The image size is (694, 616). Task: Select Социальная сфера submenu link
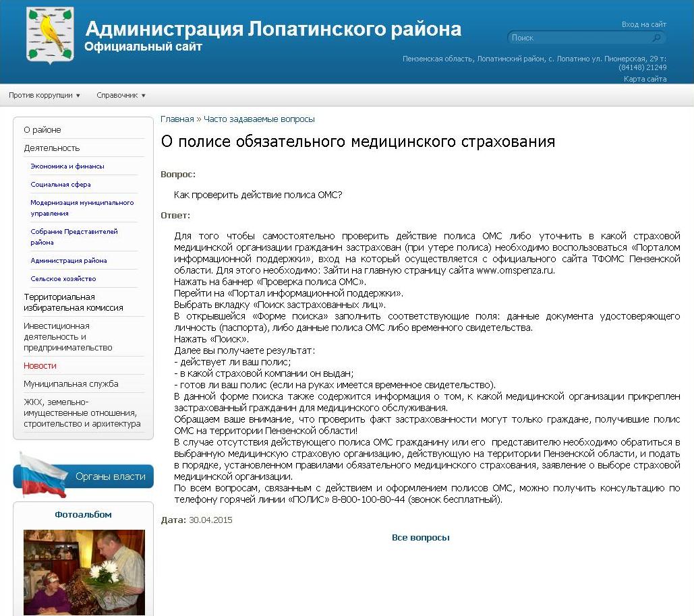coord(61,184)
